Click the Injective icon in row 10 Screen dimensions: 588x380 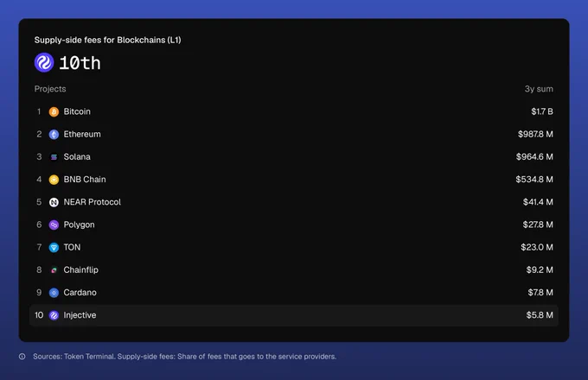pyautogui.click(x=54, y=315)
